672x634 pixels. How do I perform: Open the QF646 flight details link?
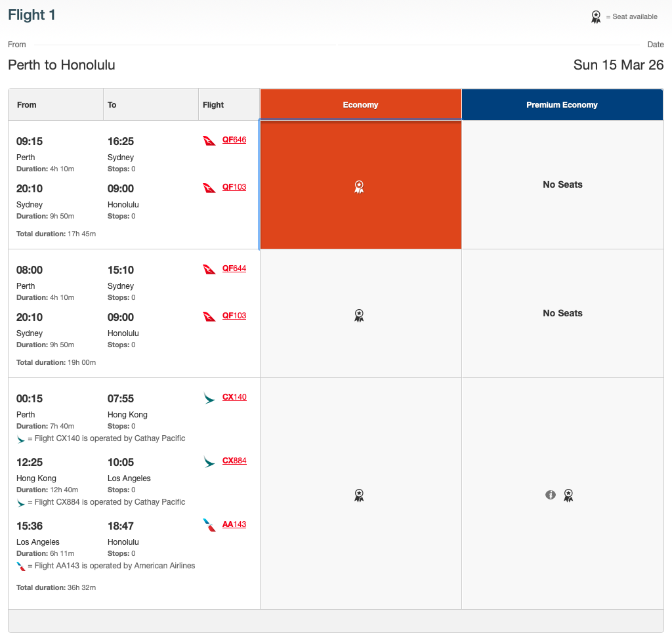pos(234,140)
